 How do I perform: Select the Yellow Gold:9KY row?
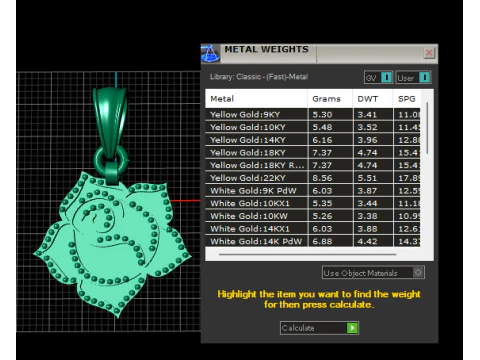coord(313,115)
